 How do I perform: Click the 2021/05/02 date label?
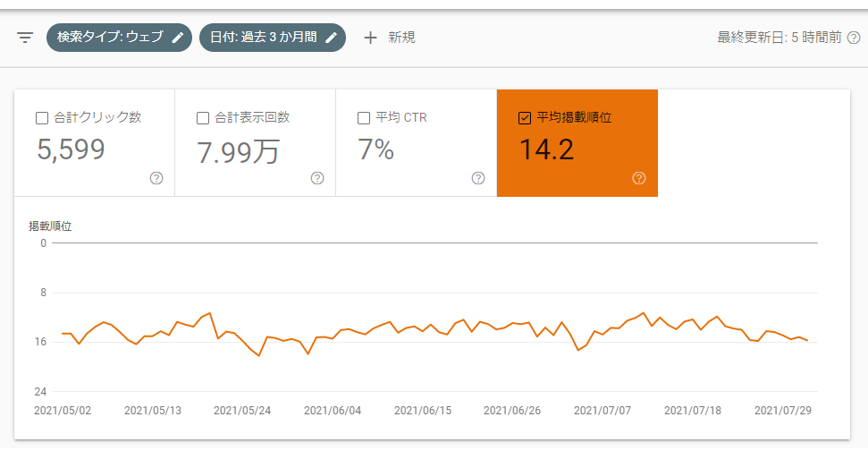click(63, 411)
